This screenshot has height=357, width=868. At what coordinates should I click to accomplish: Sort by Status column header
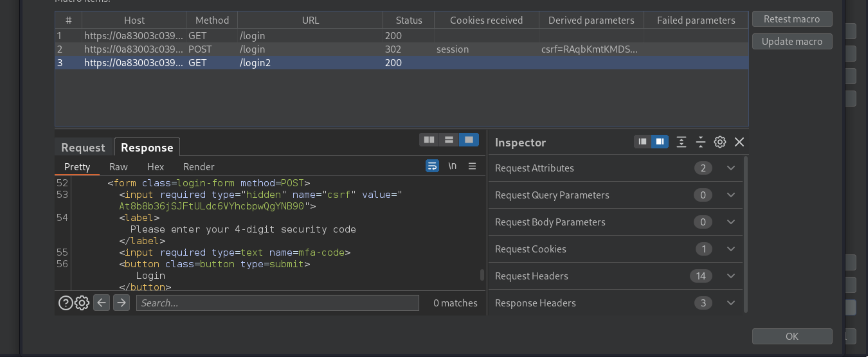(409, 20)
